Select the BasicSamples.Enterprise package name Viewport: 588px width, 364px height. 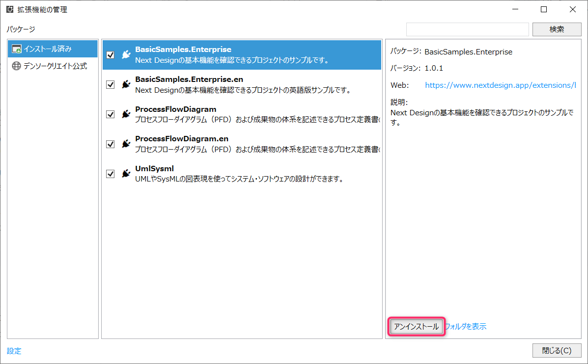tap(183, 50)
